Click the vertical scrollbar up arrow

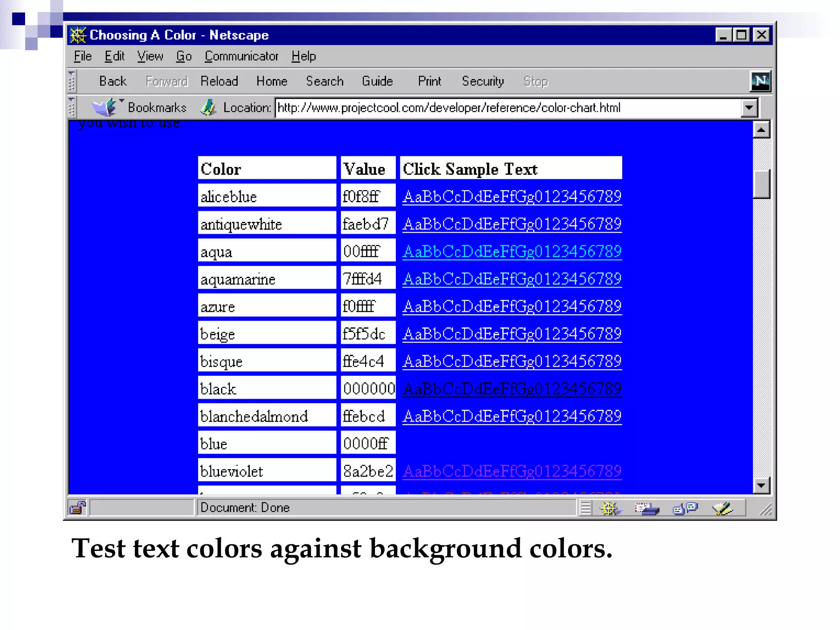click(761, 130)
